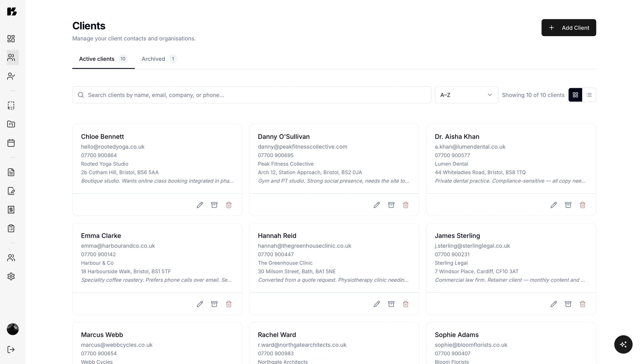
Task: Click address 44 Whiteladies Road, Bristol
Action: 480,172
